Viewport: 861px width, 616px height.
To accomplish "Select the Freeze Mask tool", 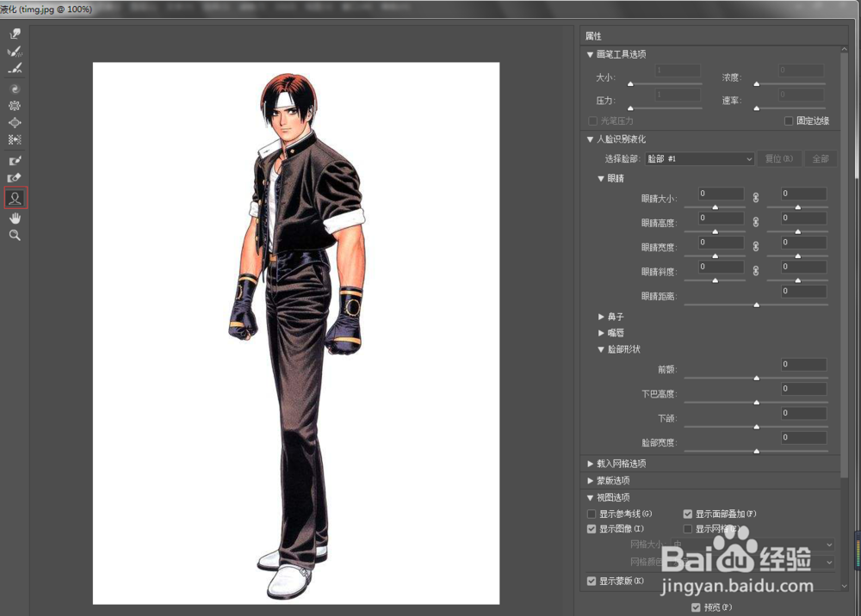I will 15,161.
